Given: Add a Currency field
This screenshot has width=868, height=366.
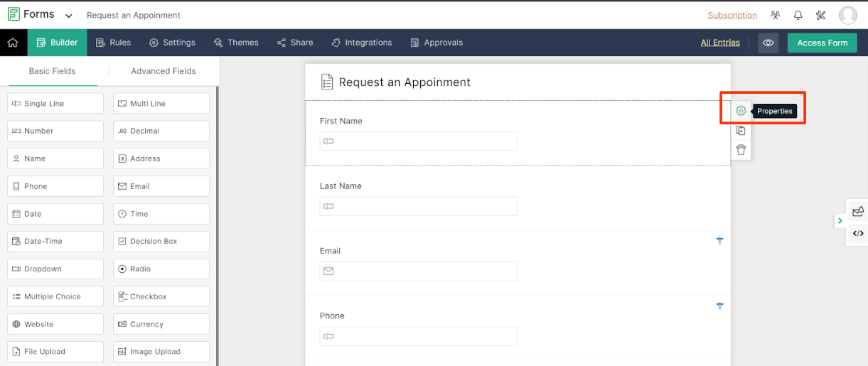Looking at the screenshot, I should tap(161, 324).
